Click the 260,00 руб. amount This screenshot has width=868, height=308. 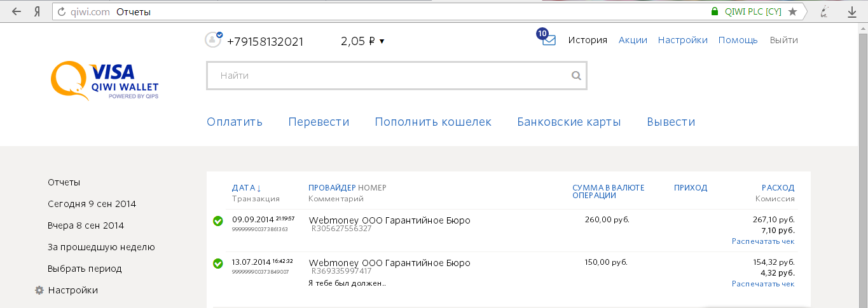[x=607, y=220]
